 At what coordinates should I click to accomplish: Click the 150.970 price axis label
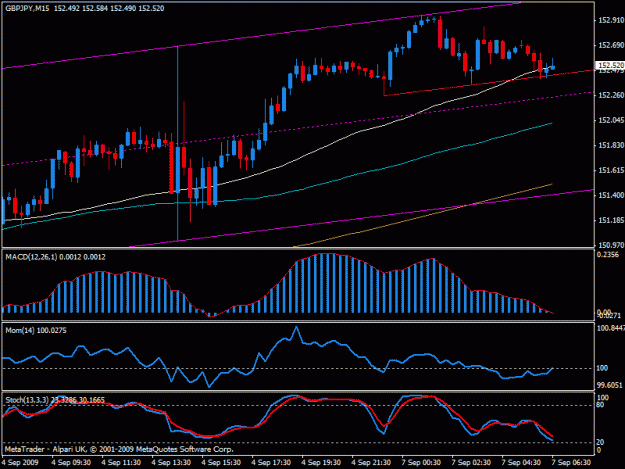coord(611,245)
